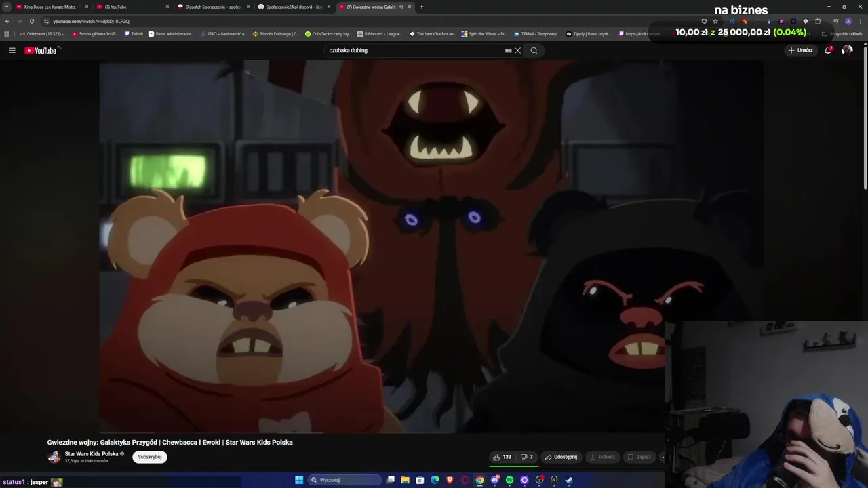The image size is (868, 488).
Task: Open the Riftbound League bookmark
Action: [x=380, y=33]
